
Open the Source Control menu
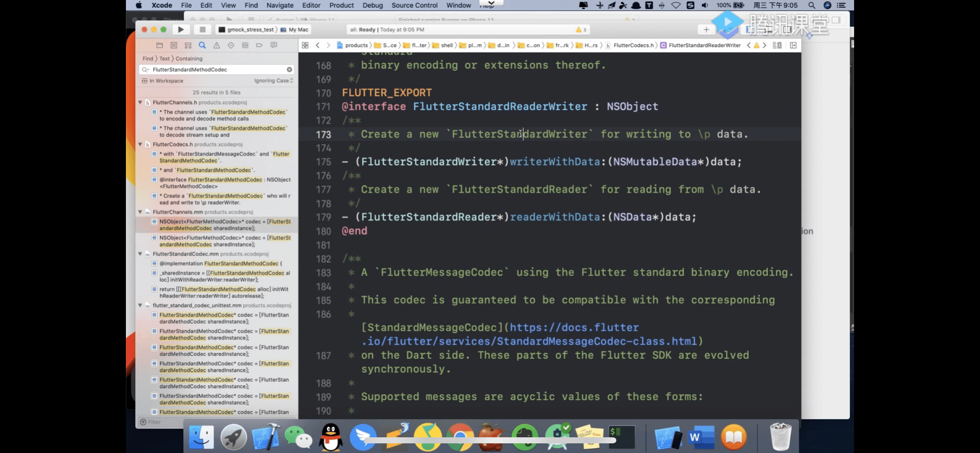coord(414,5)
